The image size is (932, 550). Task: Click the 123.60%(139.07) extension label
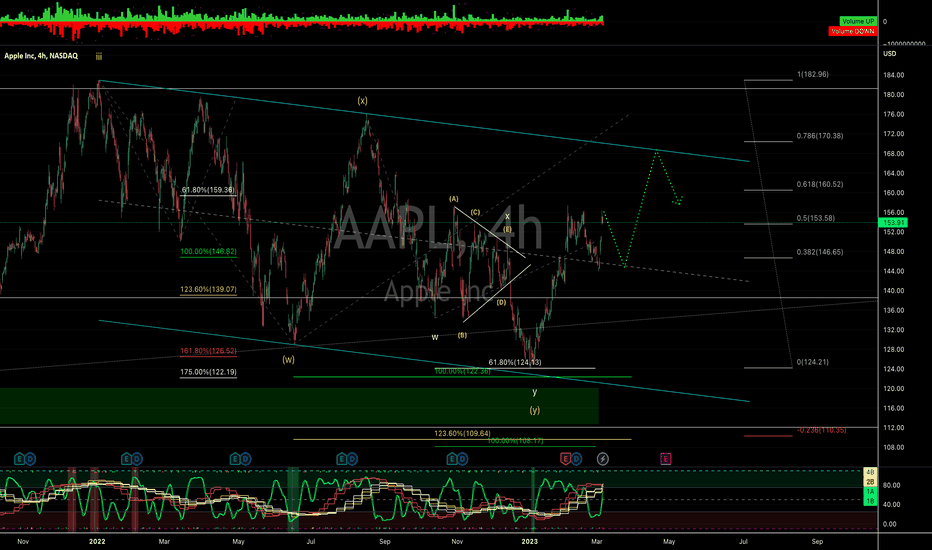(x=208, y=290)
